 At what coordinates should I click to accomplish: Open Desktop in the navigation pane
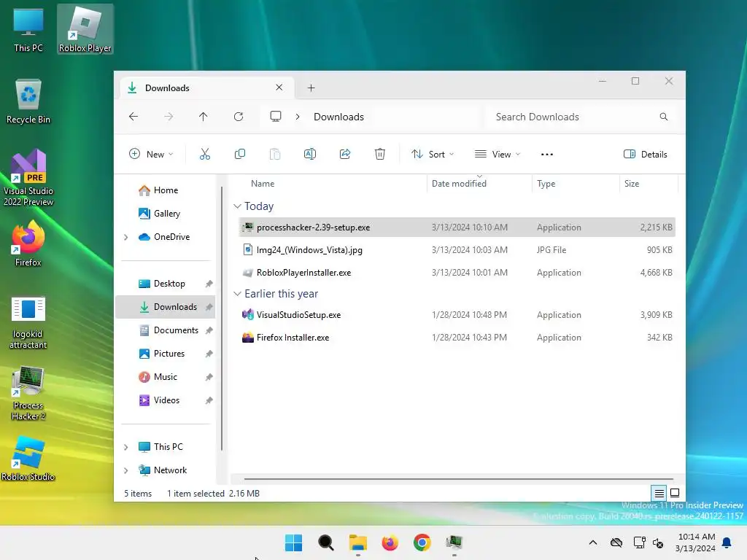165,284
